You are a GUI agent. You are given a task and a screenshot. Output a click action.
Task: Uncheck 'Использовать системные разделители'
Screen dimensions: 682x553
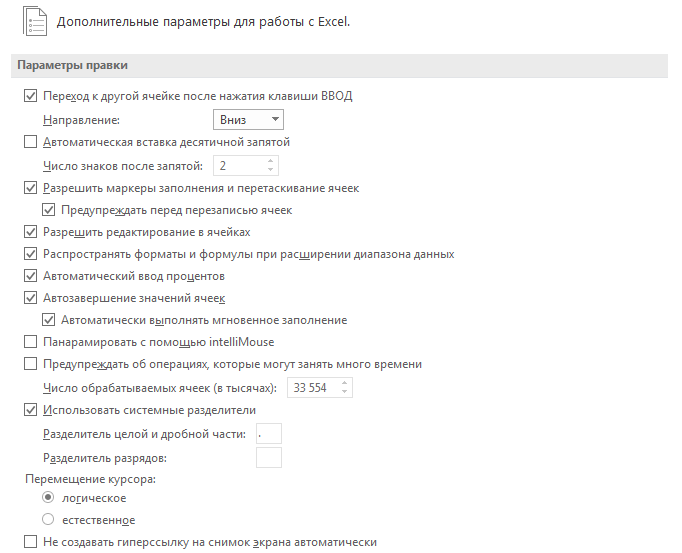[30, 410]
